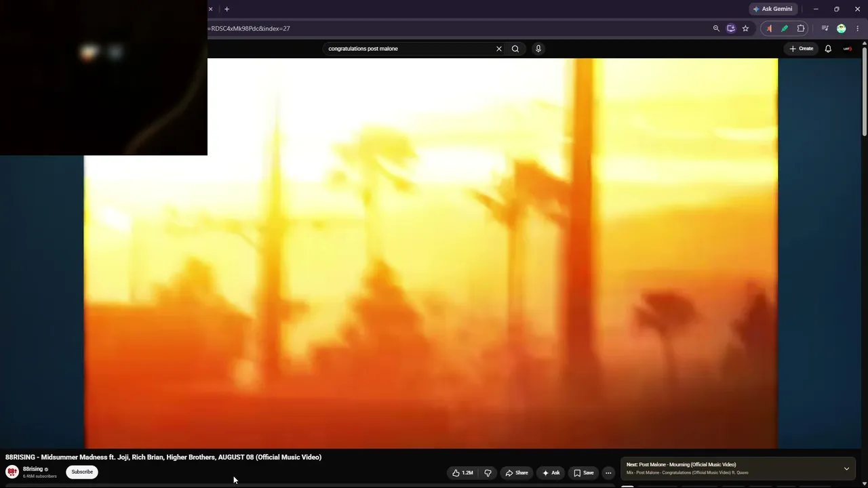The width and height of the screenshot is (868, 488).
Task: Bookmark this page with the star icon
Action: (x=745, y=28)
